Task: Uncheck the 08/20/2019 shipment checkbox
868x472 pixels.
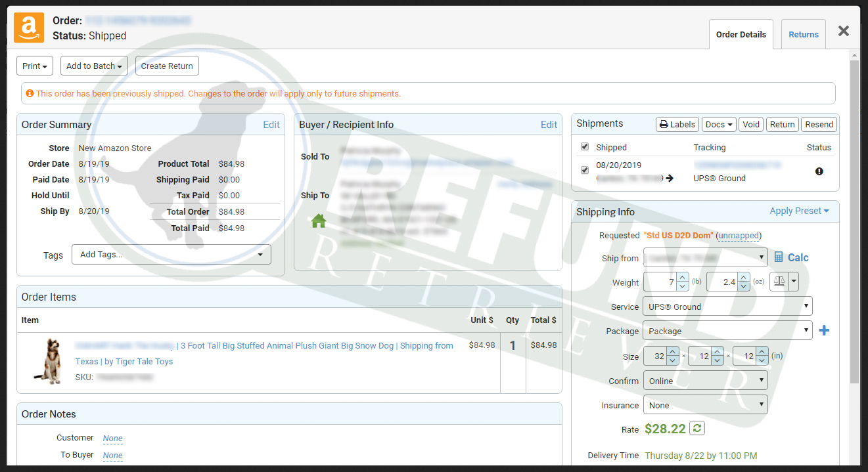Action: 585,171
